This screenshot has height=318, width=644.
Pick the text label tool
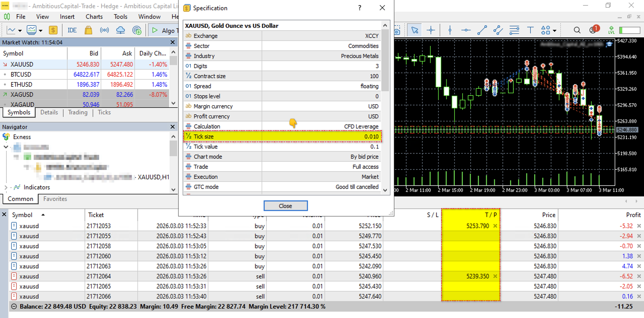pos(530,30)
